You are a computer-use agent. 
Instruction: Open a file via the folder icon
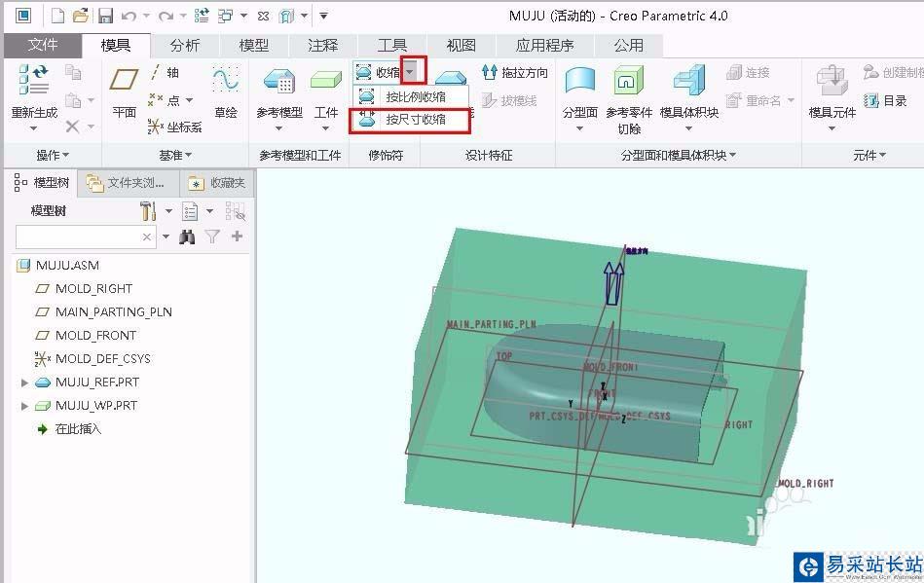[x=80, y=16]
